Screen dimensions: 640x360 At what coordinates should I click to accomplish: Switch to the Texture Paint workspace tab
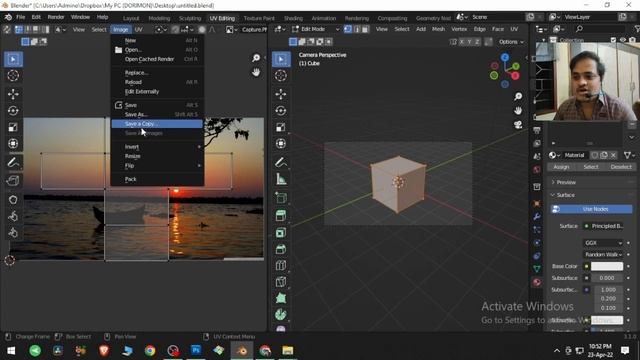point(259,18)
